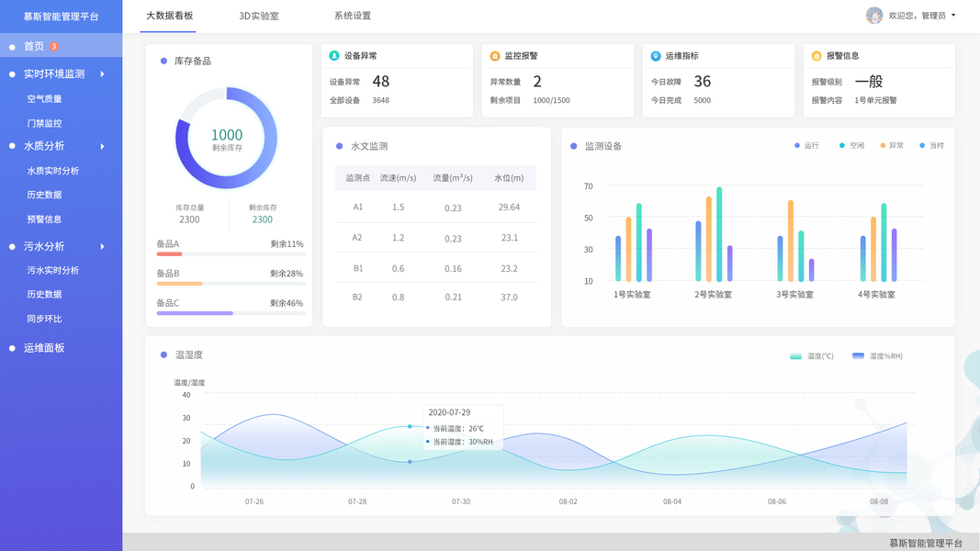
Task: Click the red notification badge on 首页
Action: point(54,46)
